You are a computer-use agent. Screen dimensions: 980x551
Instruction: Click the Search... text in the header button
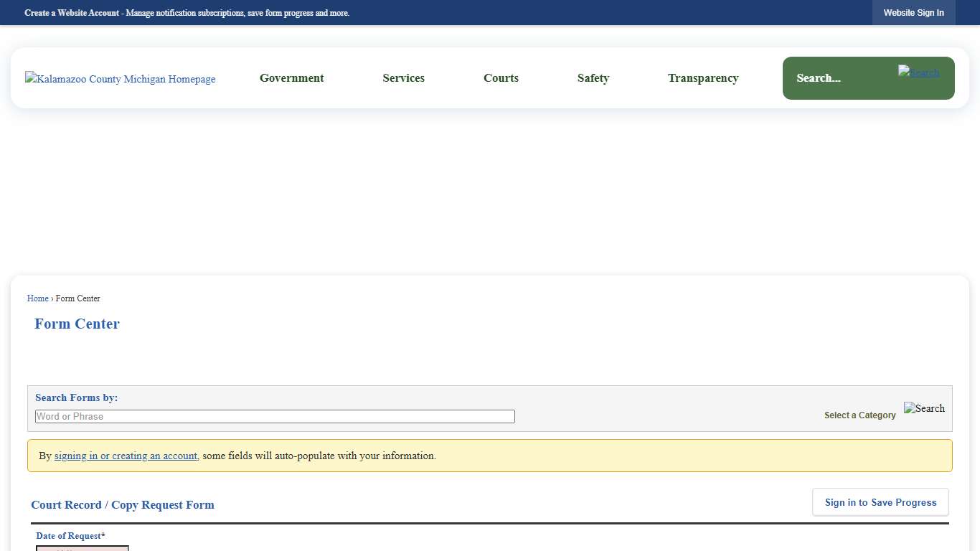[819, 78]
